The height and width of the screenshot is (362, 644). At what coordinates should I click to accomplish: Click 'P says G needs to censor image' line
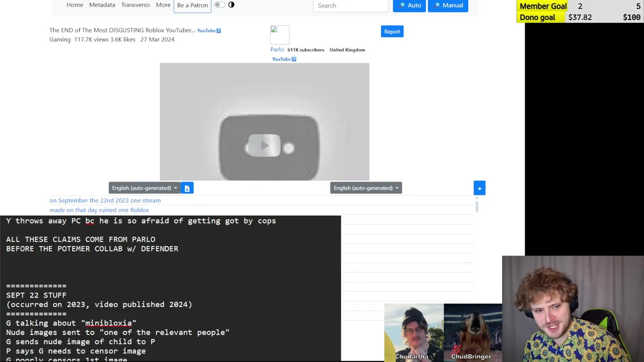pos(76,351)
